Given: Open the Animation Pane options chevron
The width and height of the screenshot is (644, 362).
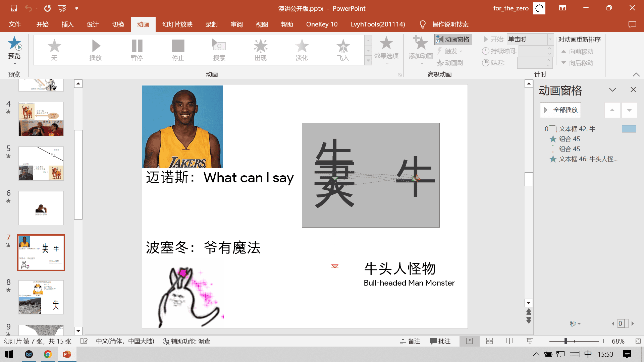Looking at the screenshot, I should (612, 89).
